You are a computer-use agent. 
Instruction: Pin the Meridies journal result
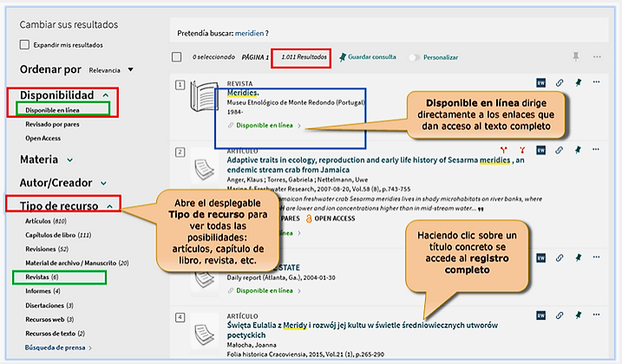[x=578, y=82]
